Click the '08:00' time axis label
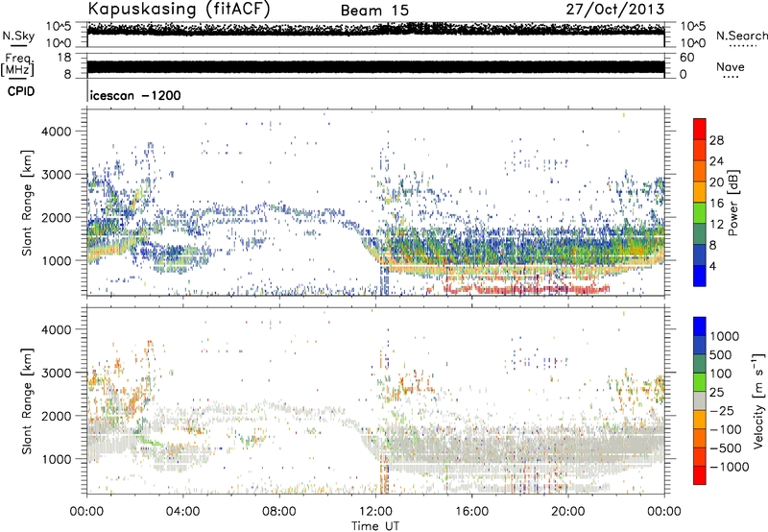 pyautogui.click(x=279, y=512)
